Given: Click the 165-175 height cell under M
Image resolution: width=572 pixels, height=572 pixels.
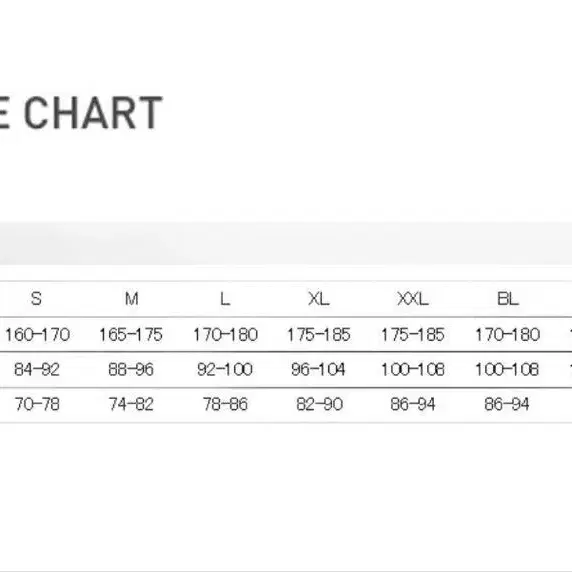Looking at the screenshot, I should point(131,335).
